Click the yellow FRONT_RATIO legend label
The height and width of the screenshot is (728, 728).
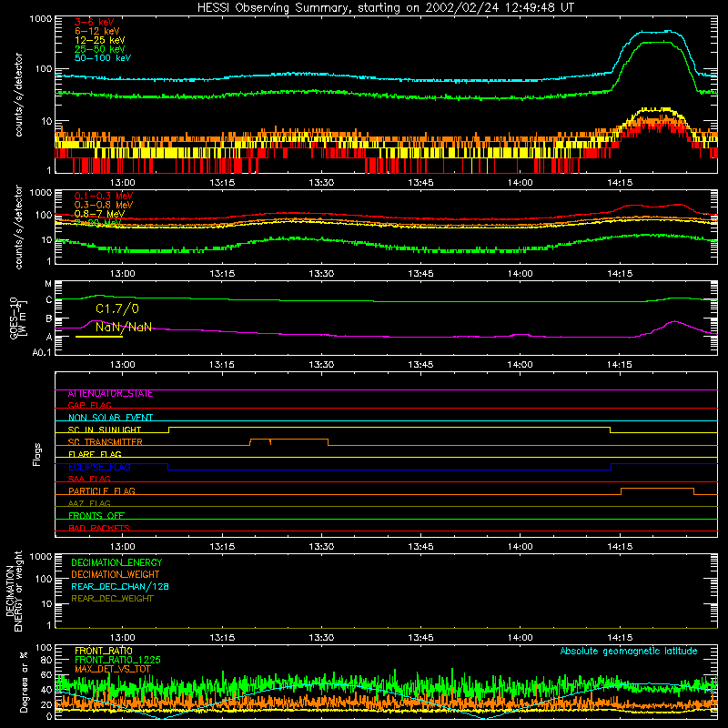[104, 651]
